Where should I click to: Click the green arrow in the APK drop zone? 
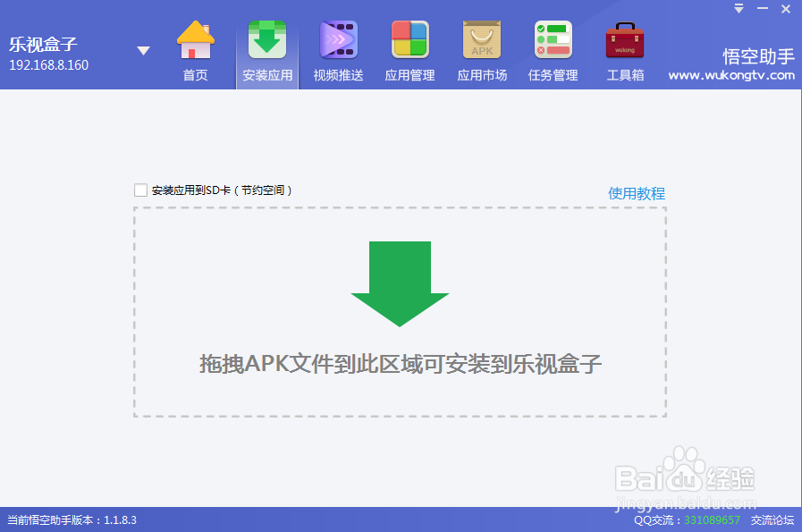[x=400, y=284]
